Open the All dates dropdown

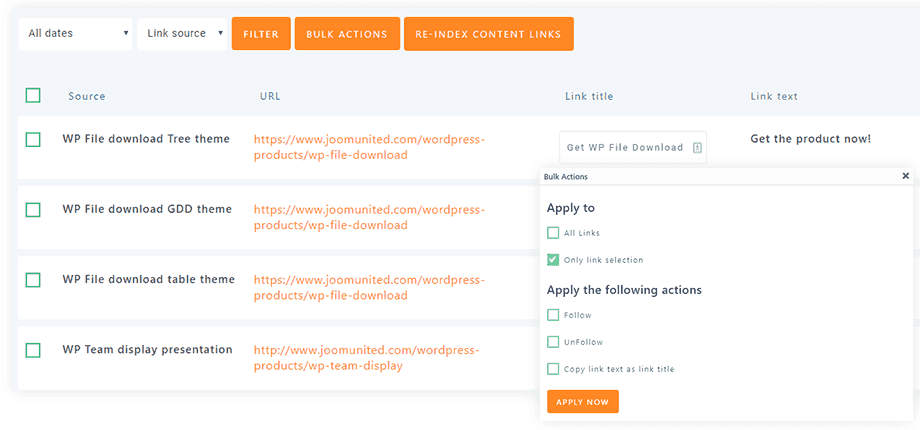point(75,33)
